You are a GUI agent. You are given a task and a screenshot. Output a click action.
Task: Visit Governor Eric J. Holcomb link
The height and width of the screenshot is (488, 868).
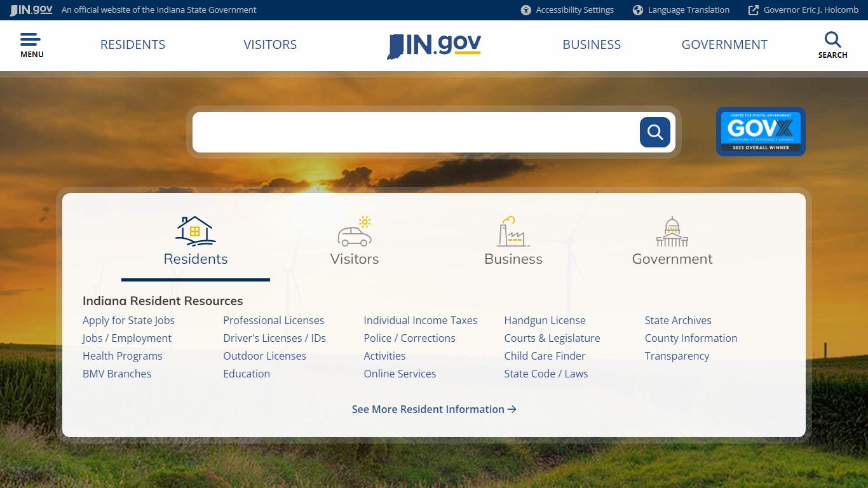pos(811,10)
